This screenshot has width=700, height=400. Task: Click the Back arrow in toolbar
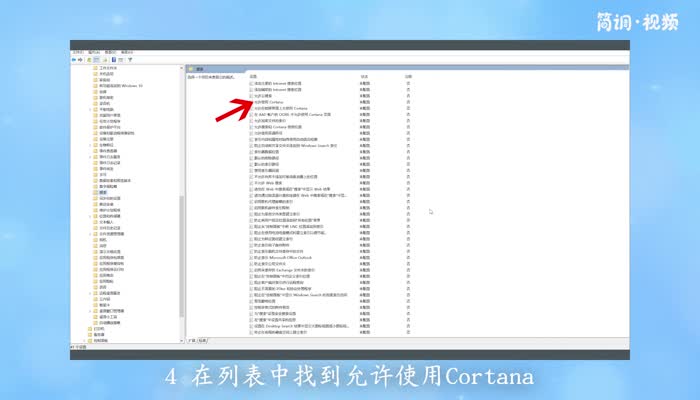(x=74, y=60)
